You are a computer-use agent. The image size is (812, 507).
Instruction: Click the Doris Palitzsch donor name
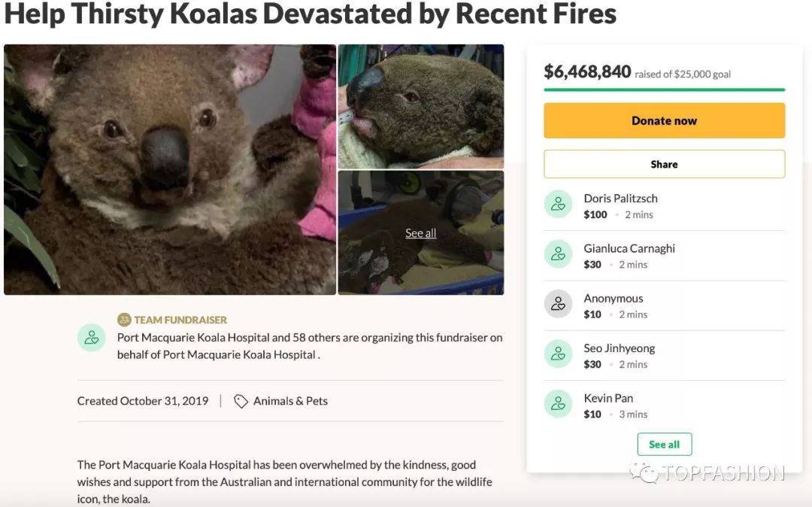tap(620, 199)
